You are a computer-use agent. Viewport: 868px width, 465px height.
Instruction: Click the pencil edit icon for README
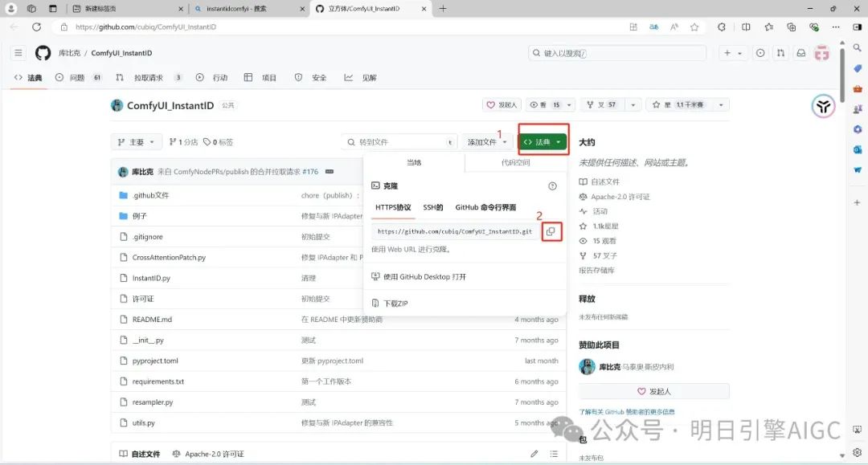coord(534,454)
